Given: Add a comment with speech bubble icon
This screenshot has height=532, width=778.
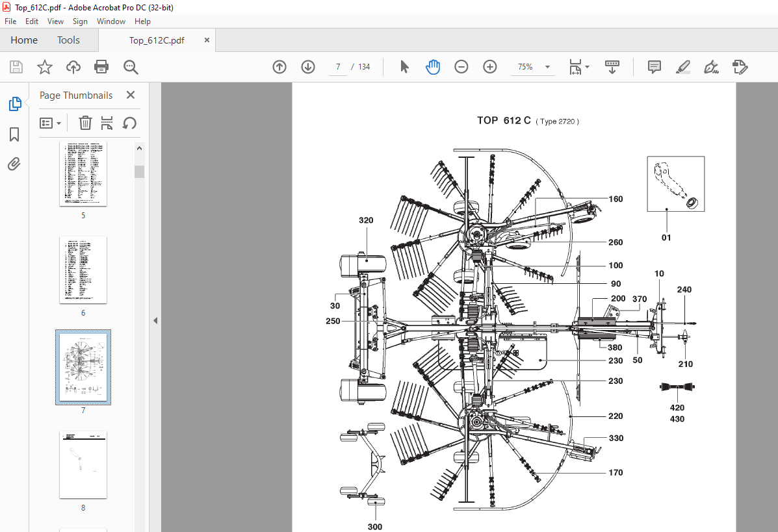Looking at the screenshot, I should [655, 67].
